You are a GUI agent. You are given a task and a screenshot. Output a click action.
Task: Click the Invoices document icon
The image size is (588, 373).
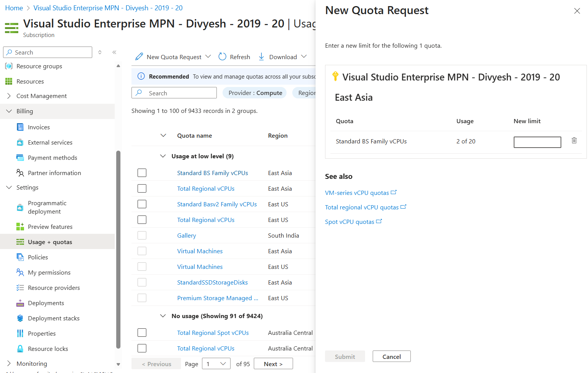click(x=20, y=127)
